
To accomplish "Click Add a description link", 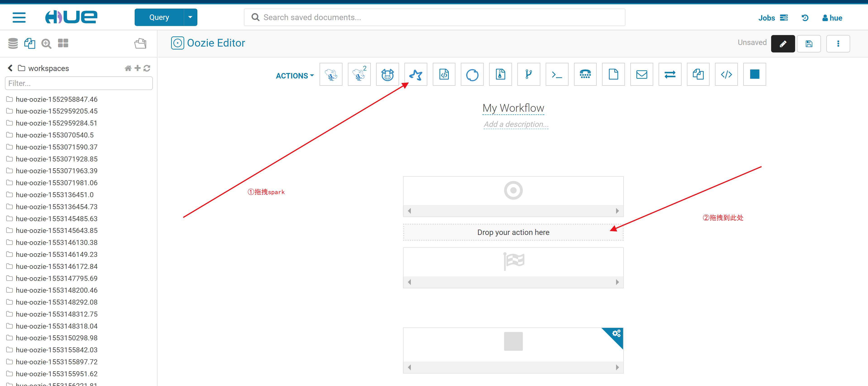I will (516, 124).
